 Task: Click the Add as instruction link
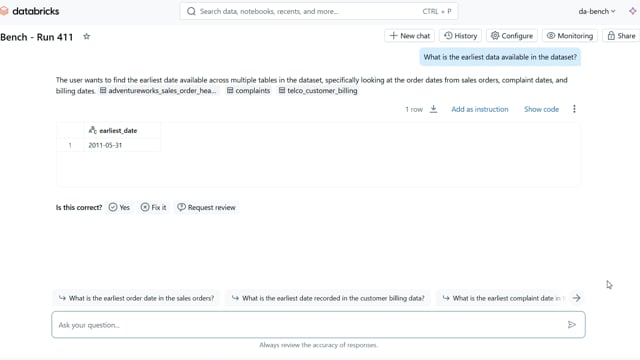coord(480,109)
